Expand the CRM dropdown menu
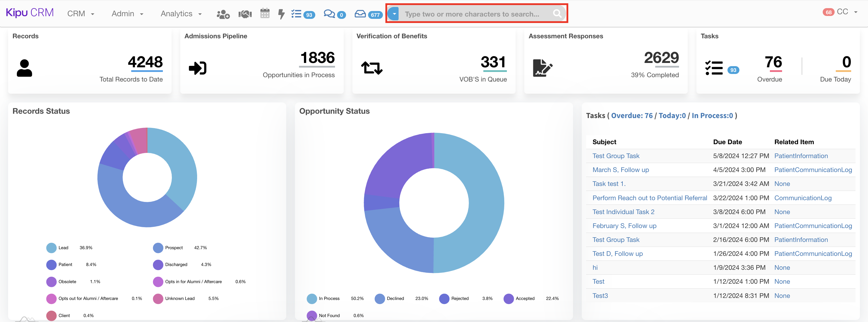This screenshot has height=322, width=868. [x=80, y=14]
